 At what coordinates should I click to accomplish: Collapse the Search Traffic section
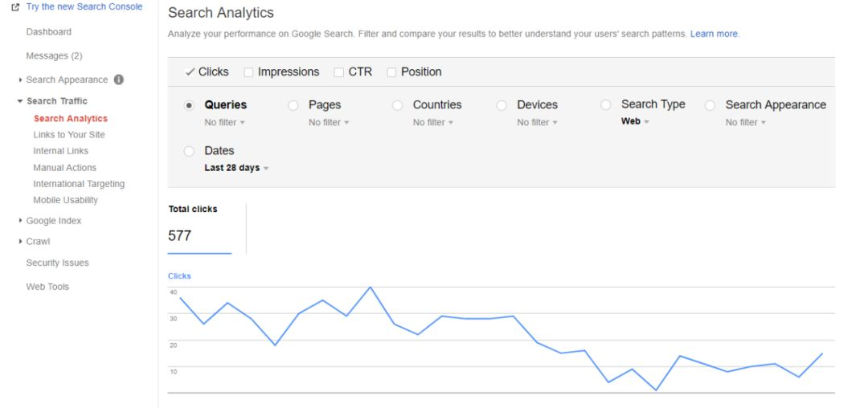[20, 101]
